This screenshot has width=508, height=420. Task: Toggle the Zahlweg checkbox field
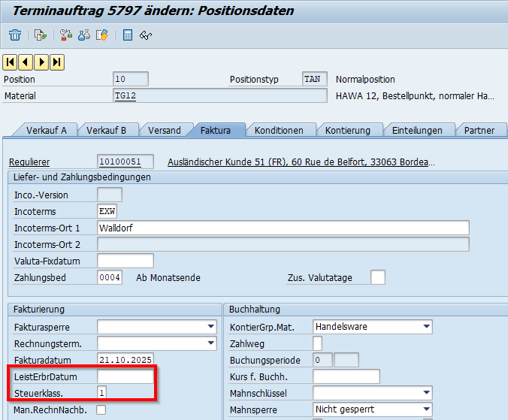(x=317, y=343)
